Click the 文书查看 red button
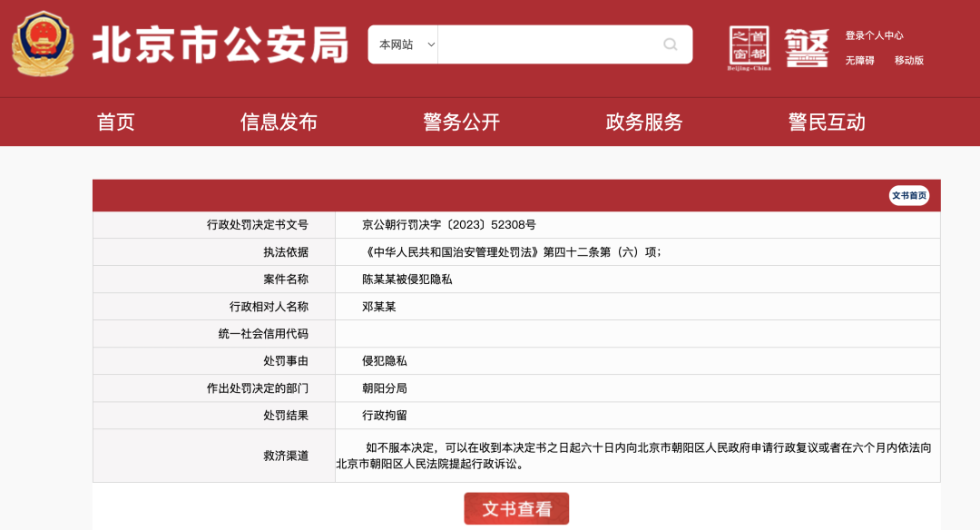 click(x=516, y=509)
